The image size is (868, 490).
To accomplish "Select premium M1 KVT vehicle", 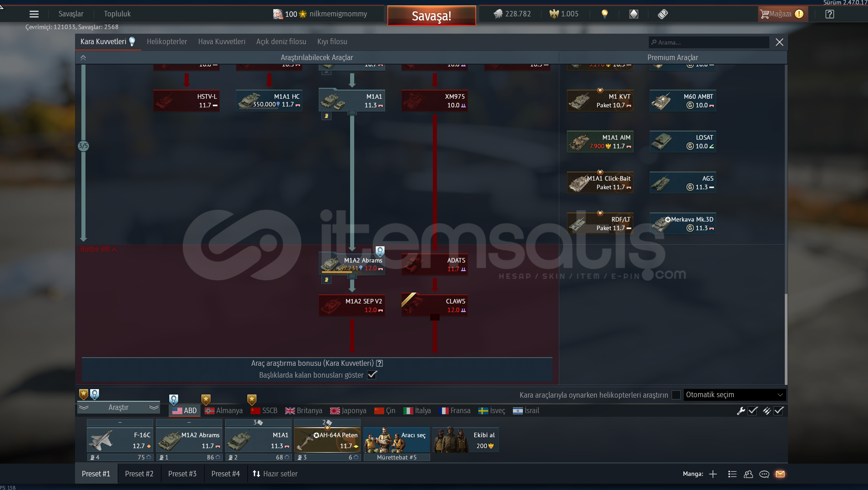I will click(x=600, y=101).
